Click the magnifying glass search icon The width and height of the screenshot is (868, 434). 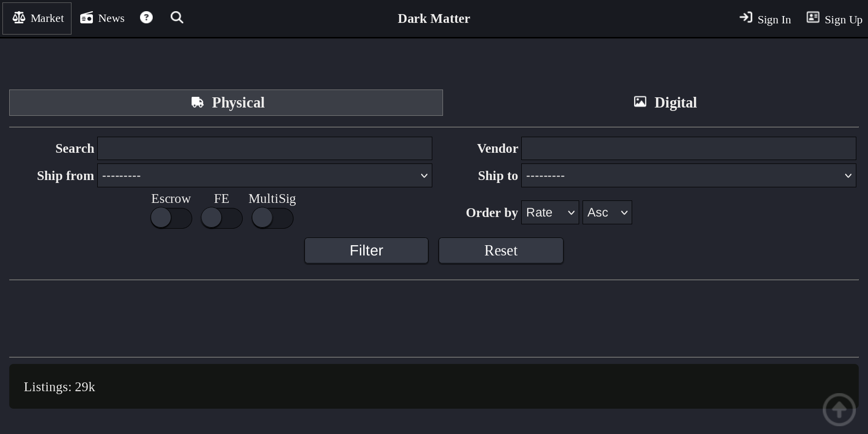tap(177, 18)
